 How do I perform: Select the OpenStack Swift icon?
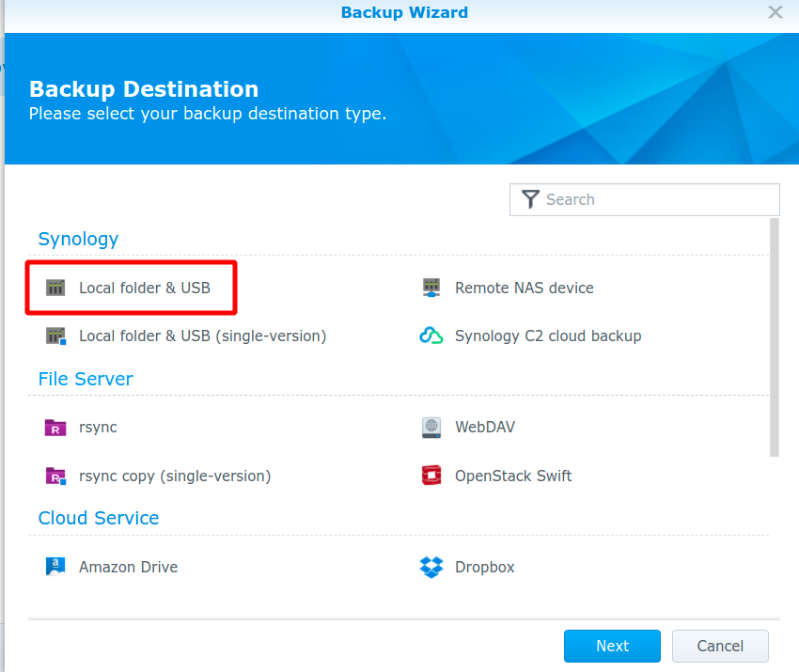[x=431, y=476]
